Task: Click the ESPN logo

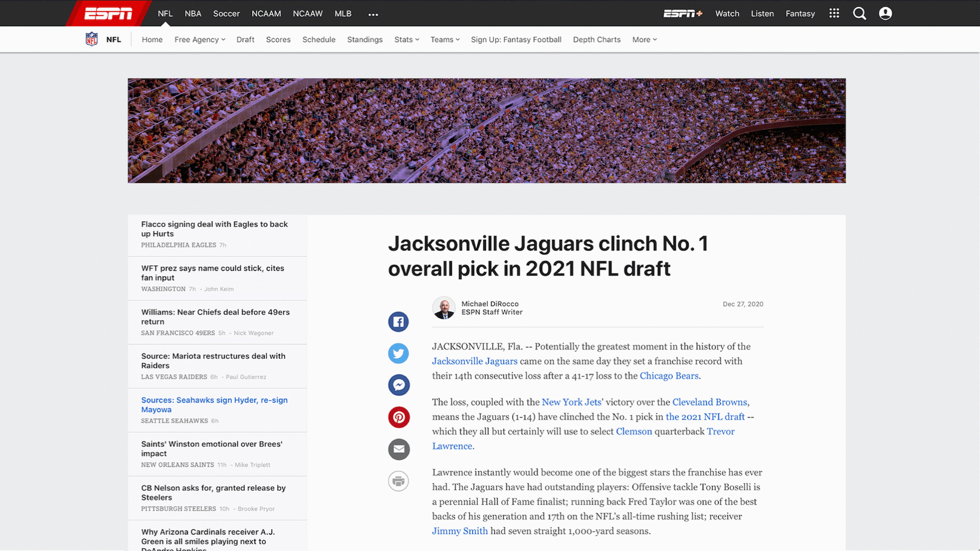Action: 108,14
